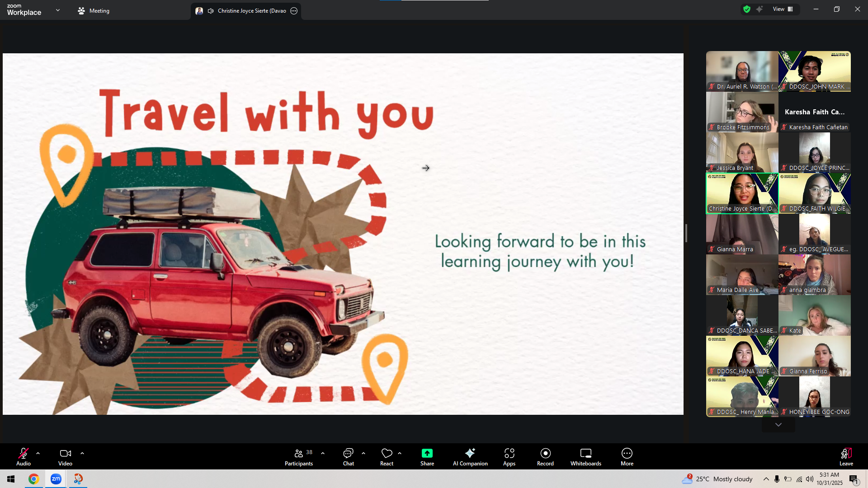Open the View layout button
Viewport: 868px width, 488px height.
point(783,9)
